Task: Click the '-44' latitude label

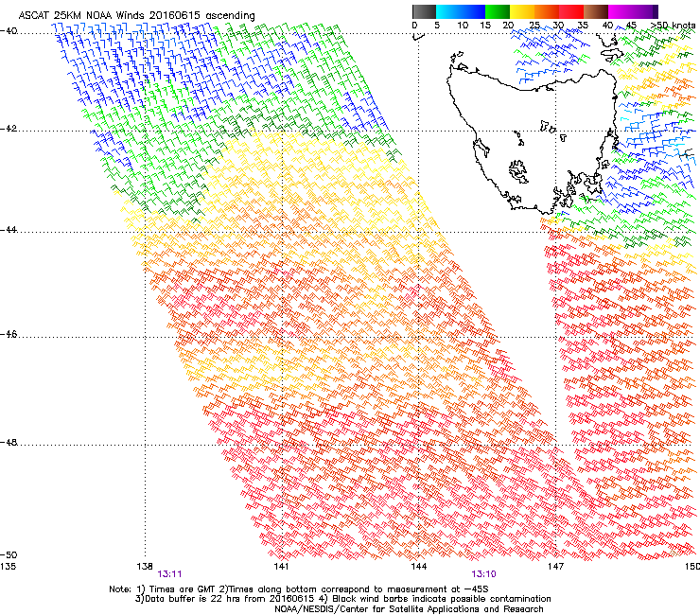Action: (9, 230)
